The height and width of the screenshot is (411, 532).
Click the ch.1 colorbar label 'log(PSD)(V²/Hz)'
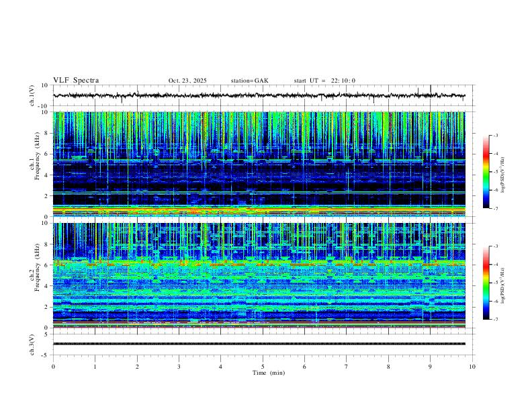coord(503,175)
